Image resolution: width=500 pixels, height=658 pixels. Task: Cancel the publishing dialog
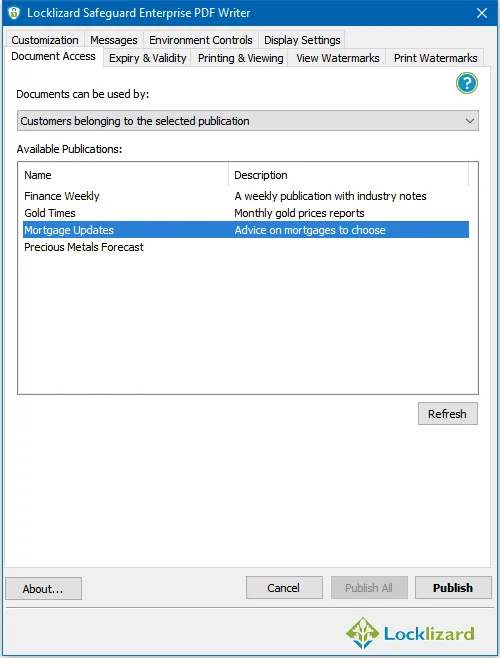click(x=284, y=588)
